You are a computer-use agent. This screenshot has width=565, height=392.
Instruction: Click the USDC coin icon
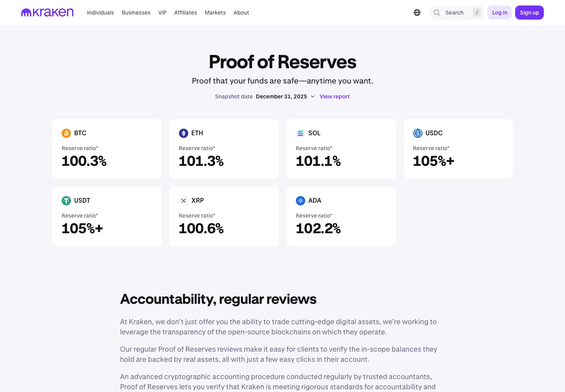418,133
